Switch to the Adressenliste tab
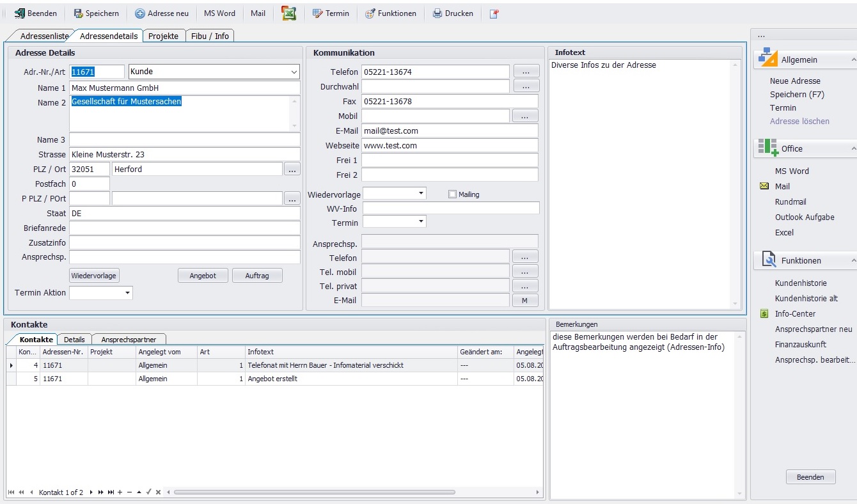 click(43, 36)
